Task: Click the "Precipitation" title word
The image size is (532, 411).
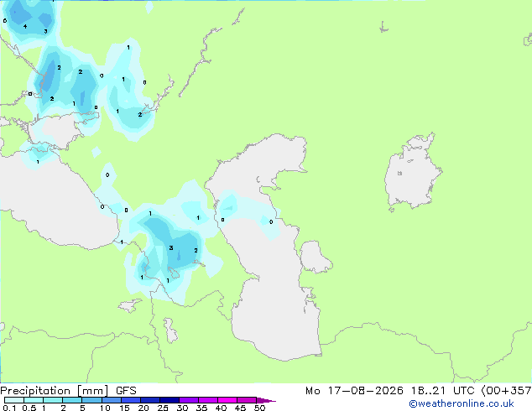Action: [35, 391]
